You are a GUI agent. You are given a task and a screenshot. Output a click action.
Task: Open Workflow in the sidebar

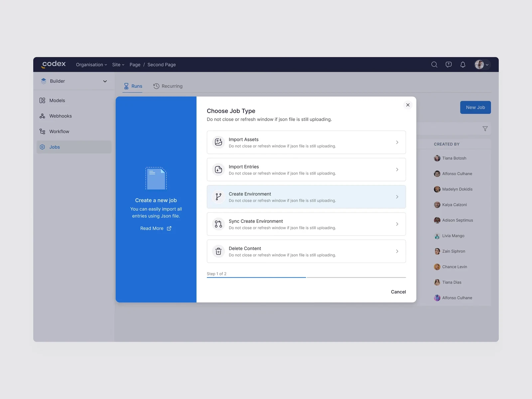(x=74, y=131)
